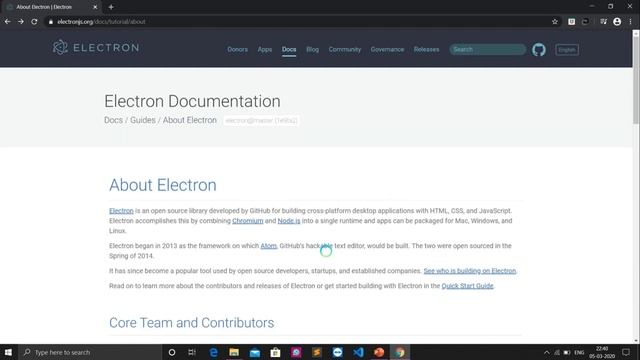
Task: Click the Cortana circle icon on the taskbar
Action: [172, 352]
